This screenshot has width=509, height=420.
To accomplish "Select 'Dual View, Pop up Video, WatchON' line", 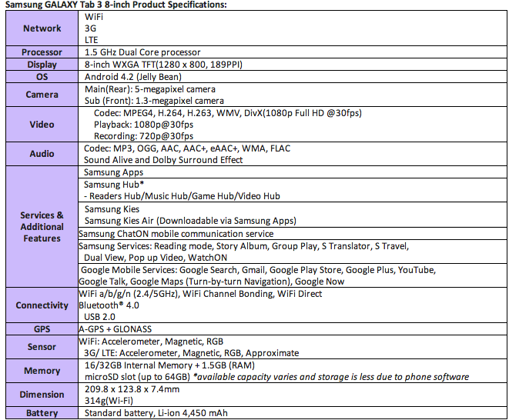I will 156,258.
